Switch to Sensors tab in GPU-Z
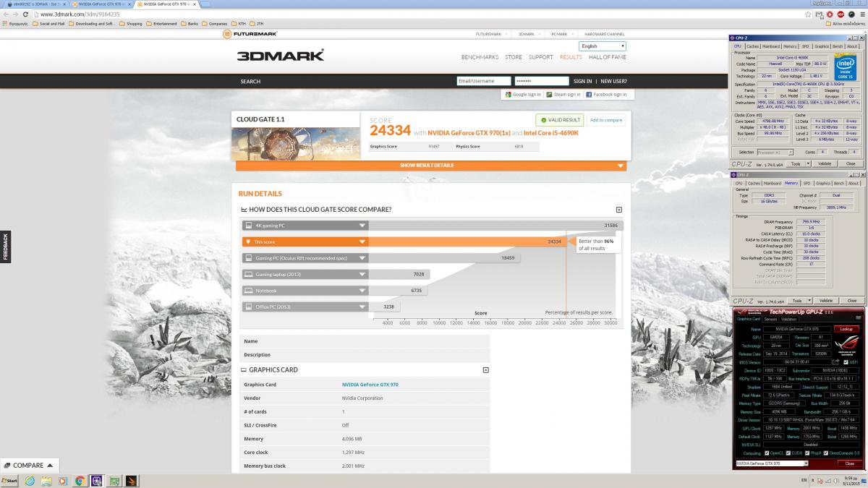 [x=770, y=319]
